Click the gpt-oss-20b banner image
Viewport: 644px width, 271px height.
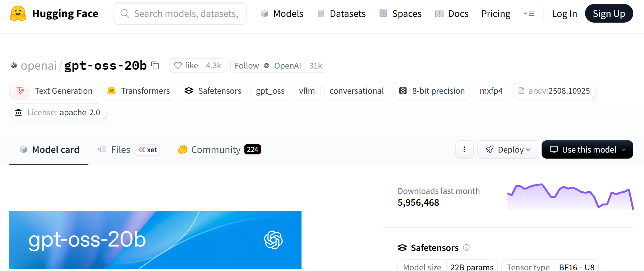point(155,240)
